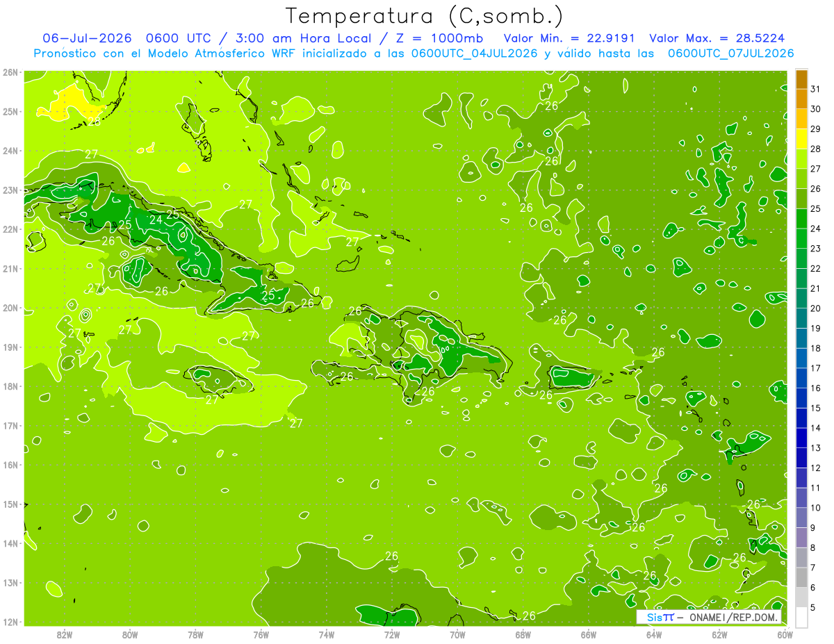
Task: Click the 60W longitude axis label
Action: (785, 634)
